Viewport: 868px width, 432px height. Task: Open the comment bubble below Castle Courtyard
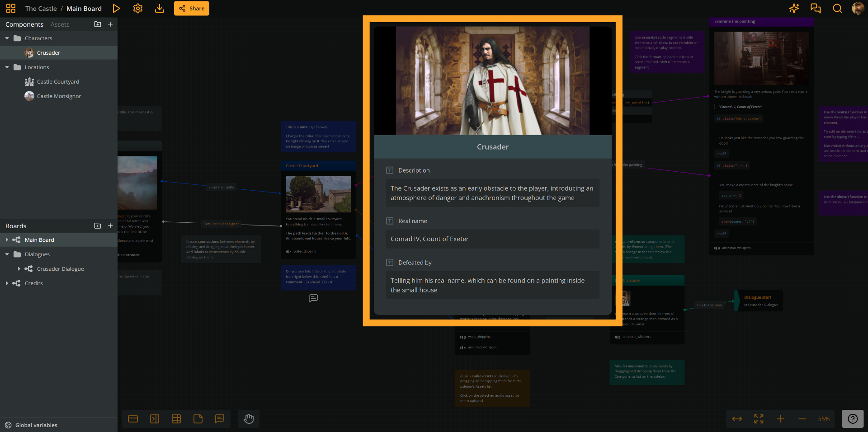point(313,298)
